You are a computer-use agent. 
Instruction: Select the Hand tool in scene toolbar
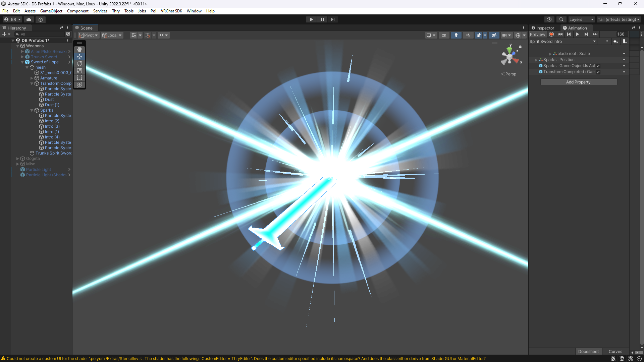79,50
